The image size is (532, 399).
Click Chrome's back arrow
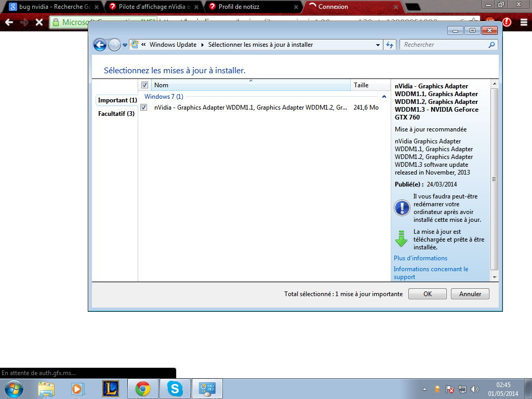[x=9, y=22]
